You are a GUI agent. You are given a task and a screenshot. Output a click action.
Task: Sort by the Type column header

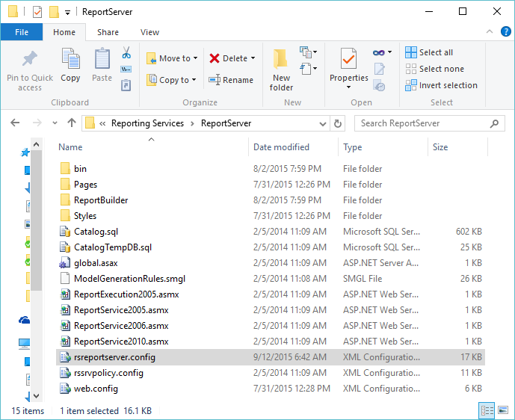pos(352,147)
